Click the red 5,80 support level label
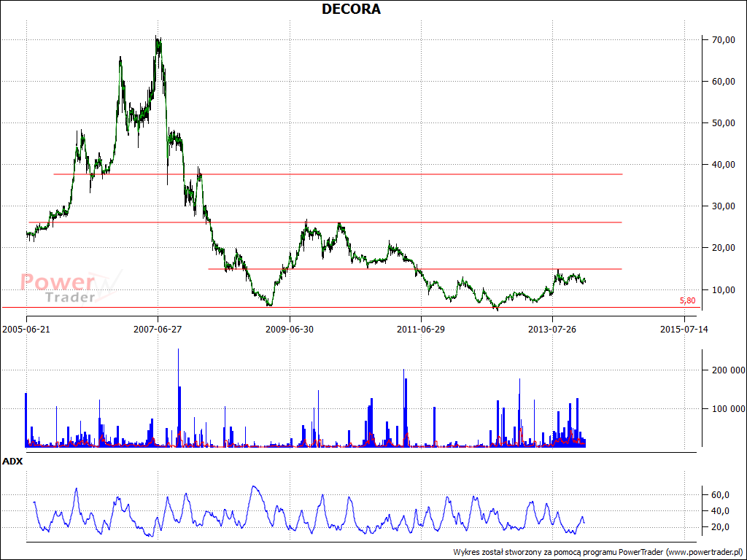 coord(687,300)
